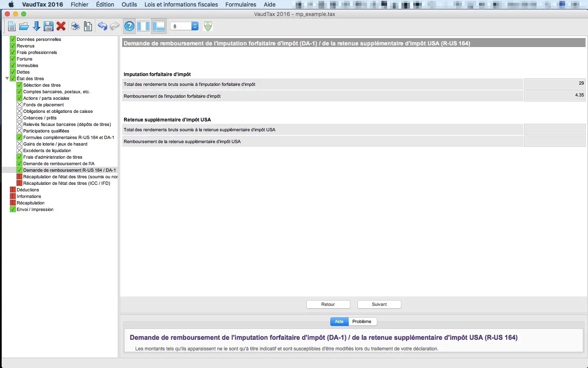Collapse the État des titres tree node
This screenshot has height=368, width=588.
pos(7,79)
